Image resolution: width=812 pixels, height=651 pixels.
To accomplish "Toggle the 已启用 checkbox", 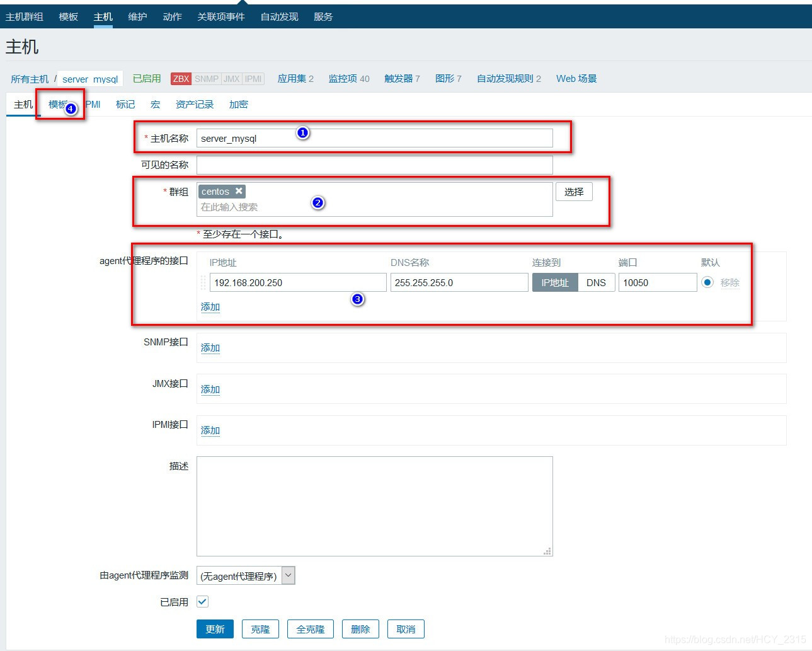I will tap(202, 602).
